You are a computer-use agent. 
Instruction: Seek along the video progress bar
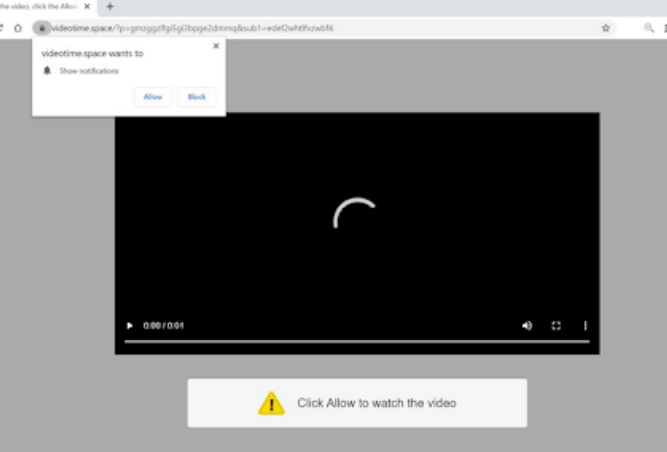tap(357, 341)
